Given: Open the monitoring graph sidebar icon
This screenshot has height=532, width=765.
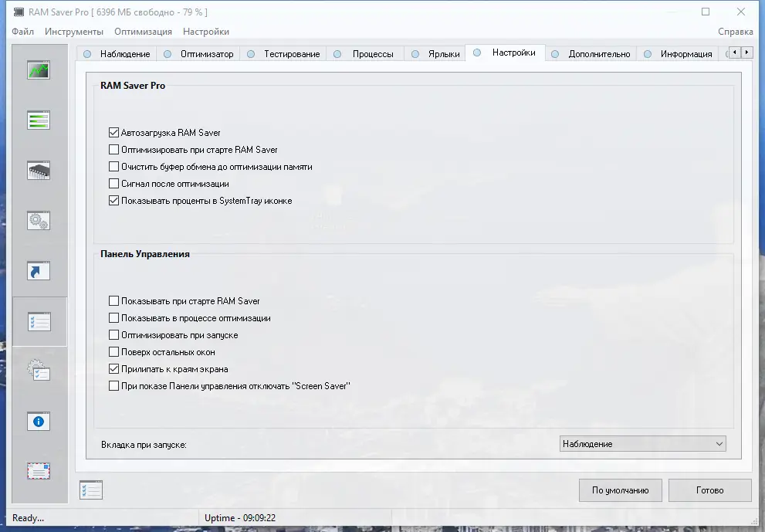Looking at the screenshot, I should coord(39,70).
